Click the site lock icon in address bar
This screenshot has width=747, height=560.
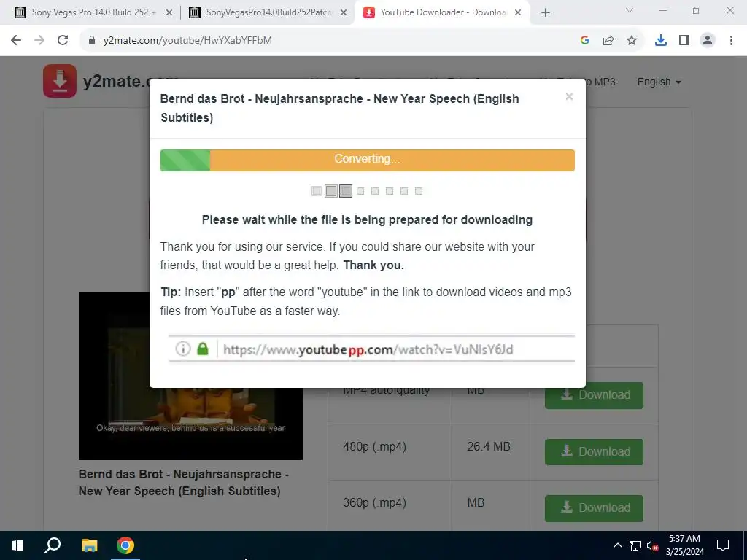click(x=92, y=41)
